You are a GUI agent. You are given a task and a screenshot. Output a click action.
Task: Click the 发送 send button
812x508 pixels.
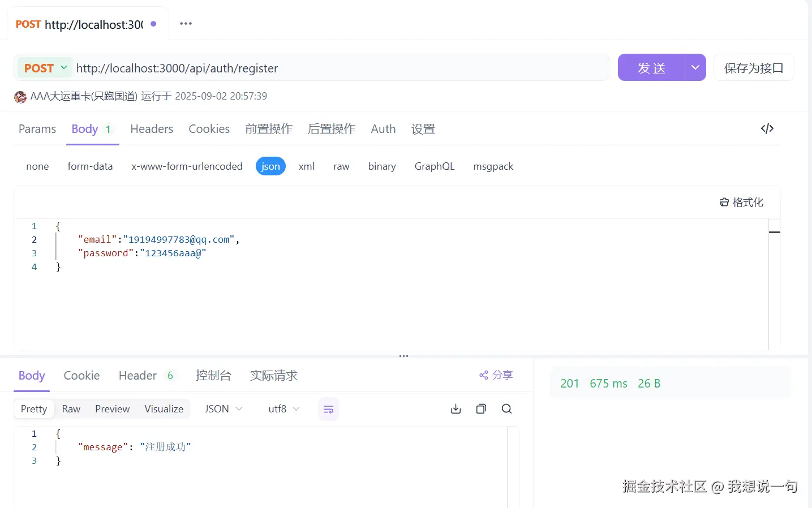point(651,68)
